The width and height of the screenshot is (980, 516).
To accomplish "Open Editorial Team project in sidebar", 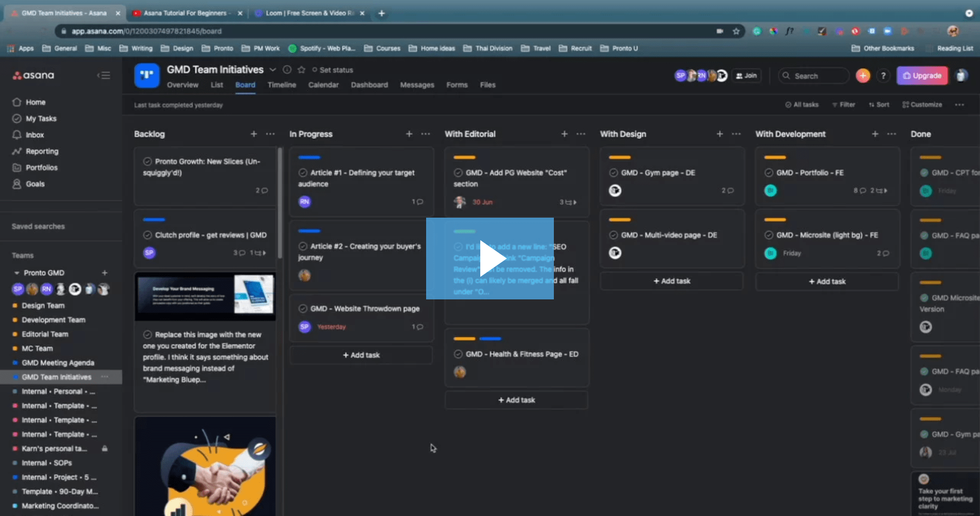I will coord(45,334).
